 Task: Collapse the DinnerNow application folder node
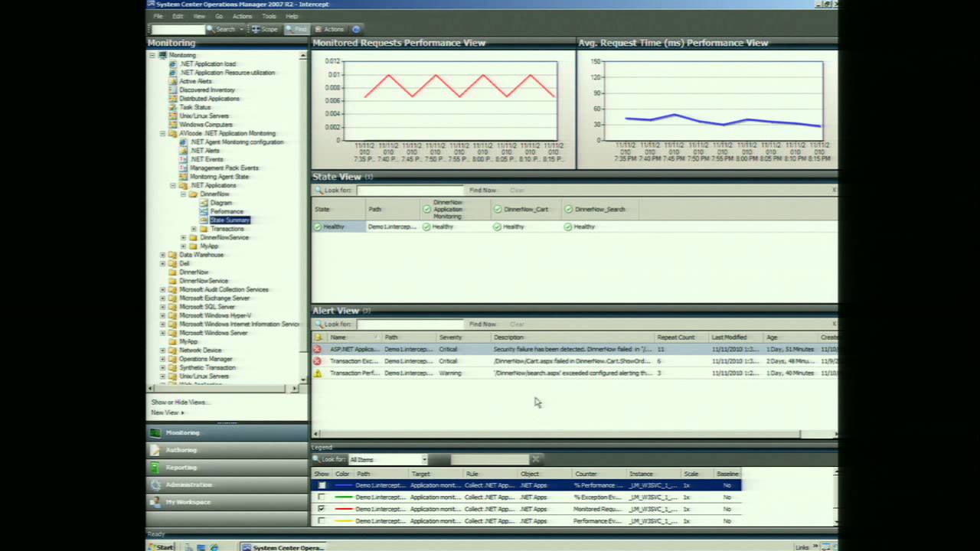(x=183, y=194)
